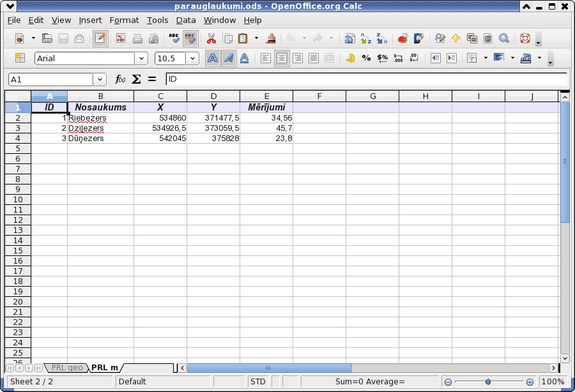Select the cell with value 45,7
This screenshot has height=392, width=575.
pyautogui.click(x=266, y=128)
